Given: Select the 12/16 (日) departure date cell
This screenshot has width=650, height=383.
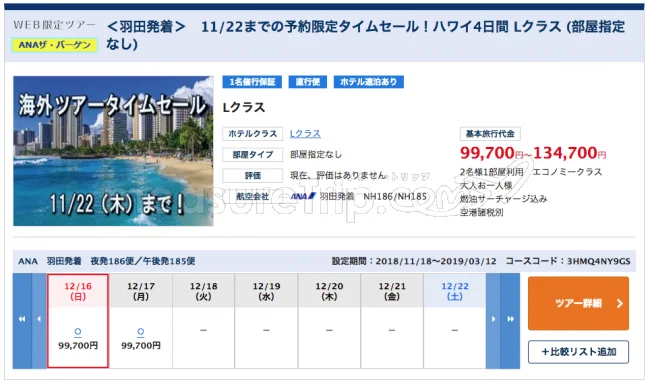Looking at the screenshot, I should [x=78, y=321].
